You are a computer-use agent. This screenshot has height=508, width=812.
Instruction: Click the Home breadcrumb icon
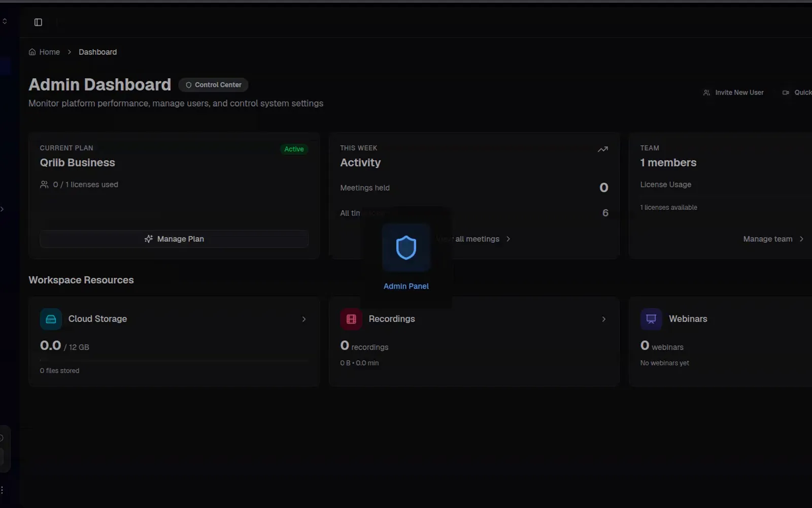point(32,52)
